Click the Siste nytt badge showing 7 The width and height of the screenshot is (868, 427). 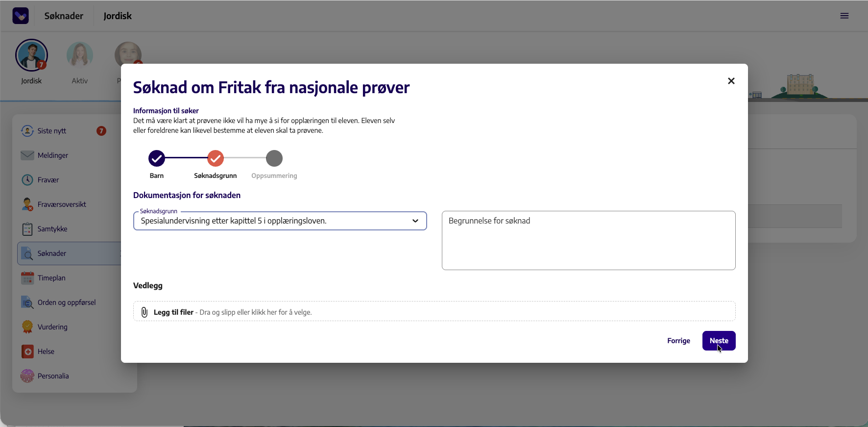[101, 131]
